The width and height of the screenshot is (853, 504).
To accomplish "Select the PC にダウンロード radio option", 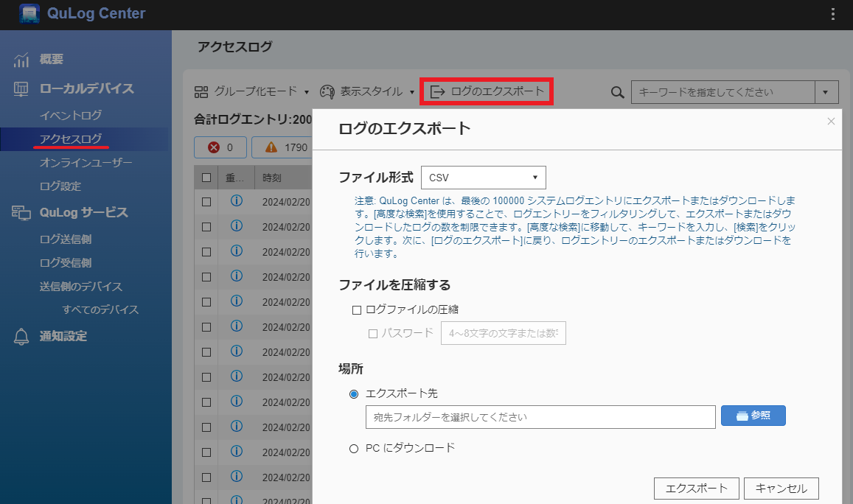I will 354,449.
